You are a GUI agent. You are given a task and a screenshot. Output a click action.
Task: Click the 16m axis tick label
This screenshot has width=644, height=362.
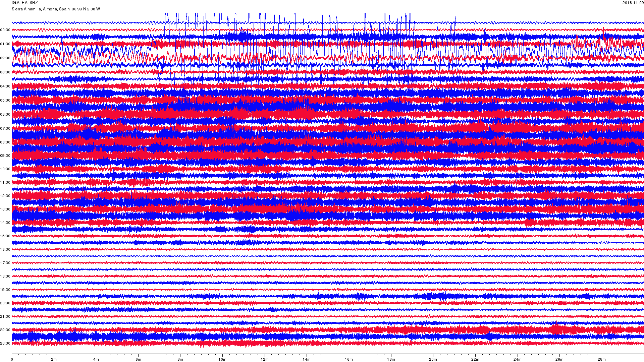pyautogui.click(x=349, y=360)
